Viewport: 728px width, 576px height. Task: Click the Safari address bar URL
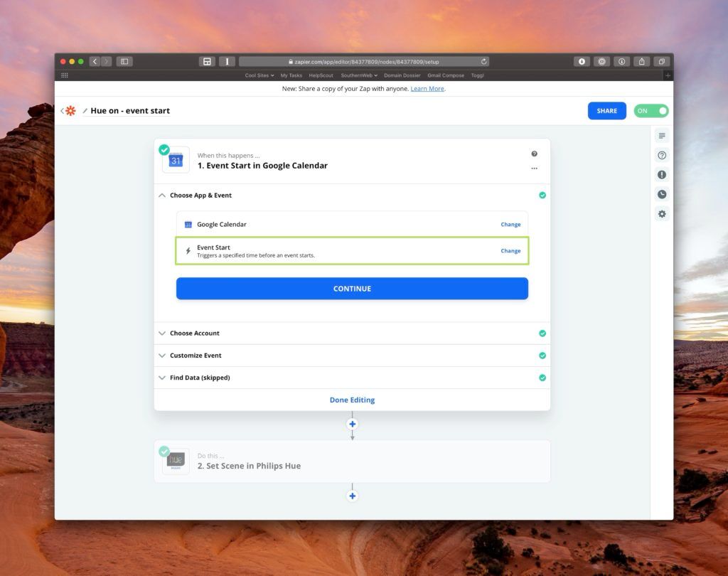click(x=363, y=61)
